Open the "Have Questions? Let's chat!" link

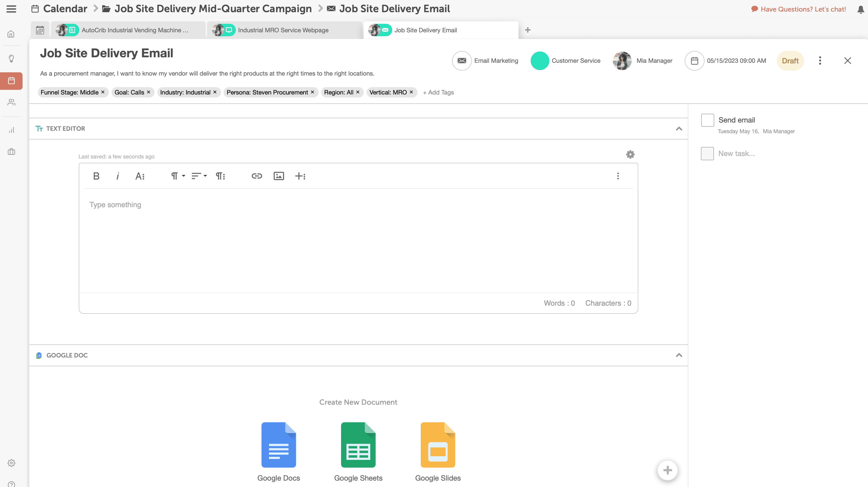pos(803,9)
